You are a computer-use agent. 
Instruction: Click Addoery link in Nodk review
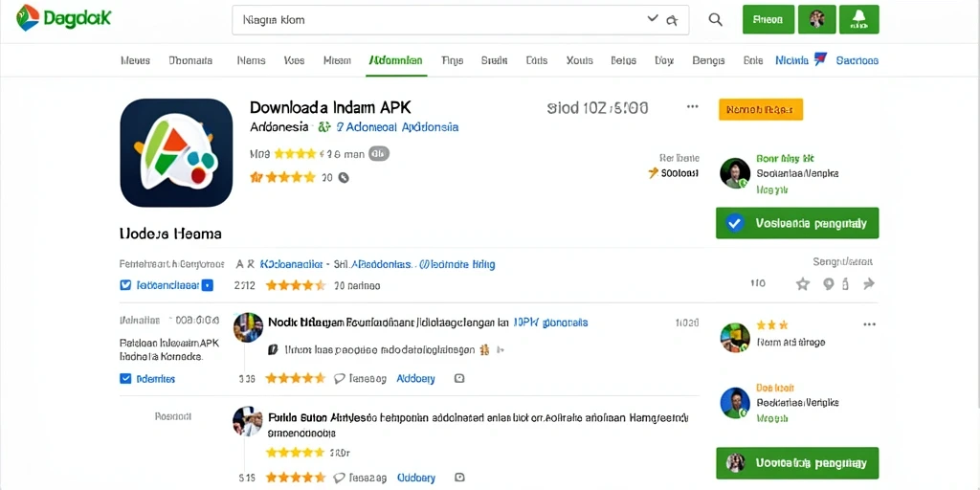415,378
